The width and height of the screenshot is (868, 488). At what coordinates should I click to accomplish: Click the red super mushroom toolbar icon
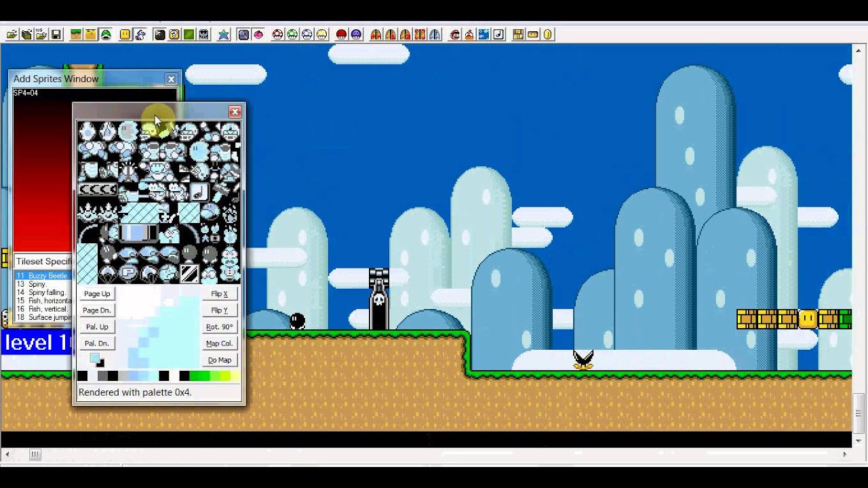click(x=278, y=35)
